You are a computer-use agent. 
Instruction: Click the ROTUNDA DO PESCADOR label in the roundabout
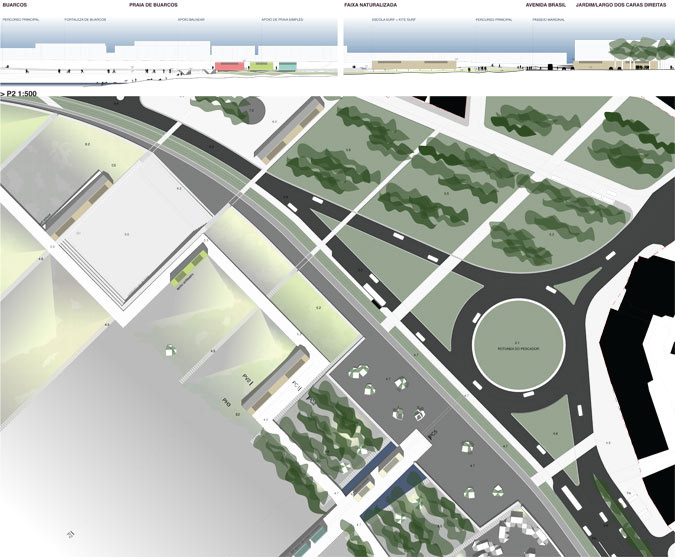click(x=519, y=349)
